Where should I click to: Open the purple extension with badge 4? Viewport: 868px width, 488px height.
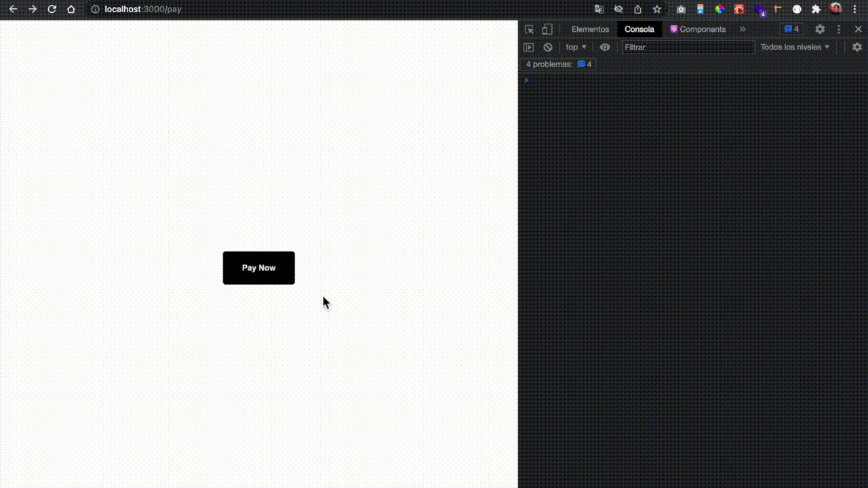coord(759,10)
